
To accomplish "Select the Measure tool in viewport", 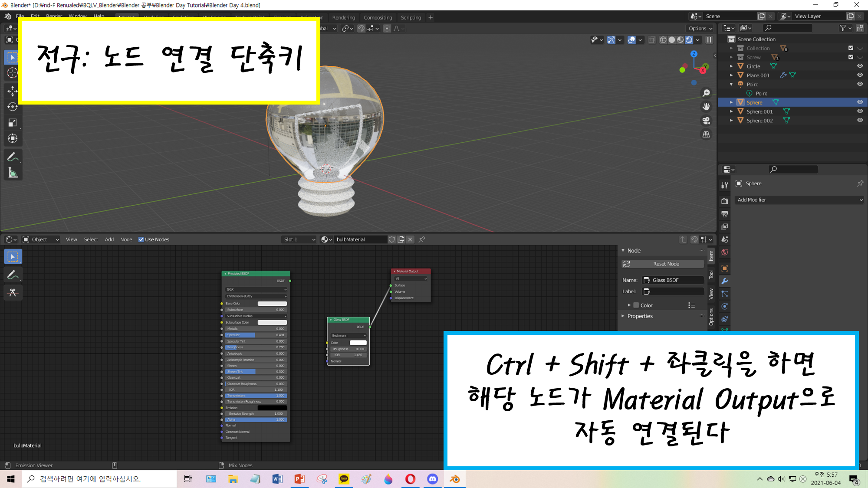I will (12, 173).
